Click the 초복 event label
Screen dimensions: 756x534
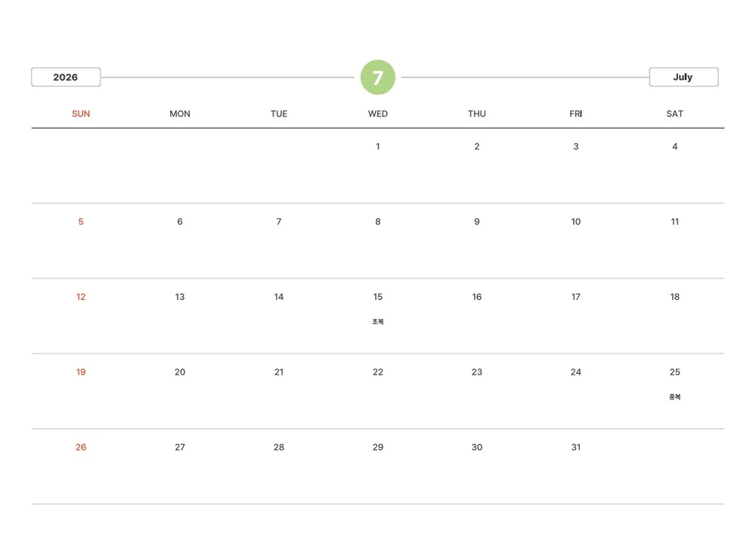[x=378, y=322]
